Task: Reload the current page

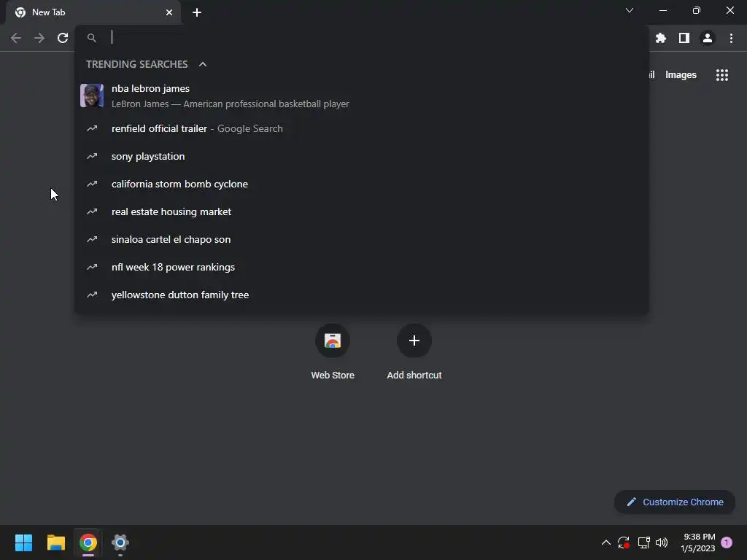Action: [63, 38]
